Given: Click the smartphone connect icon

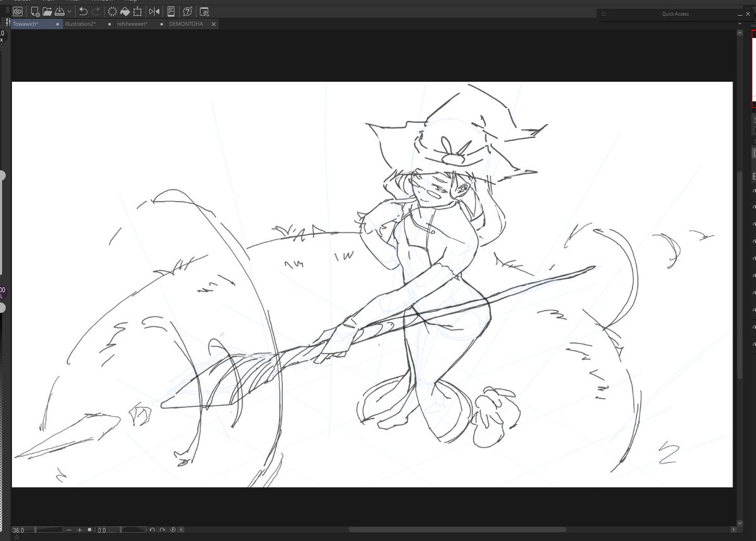Looking at the screenshot, I should pos(171,11).
